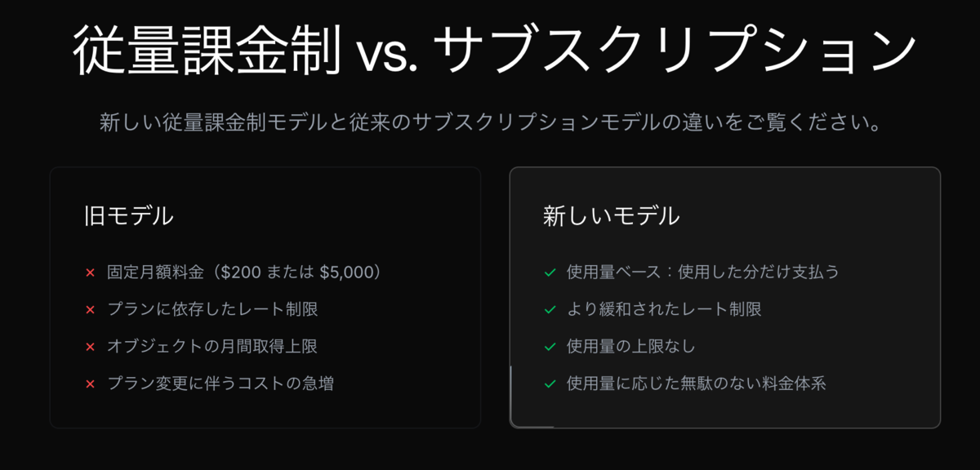Click the プラン変更に伴うコストの急増 list item

pos(220,384)
